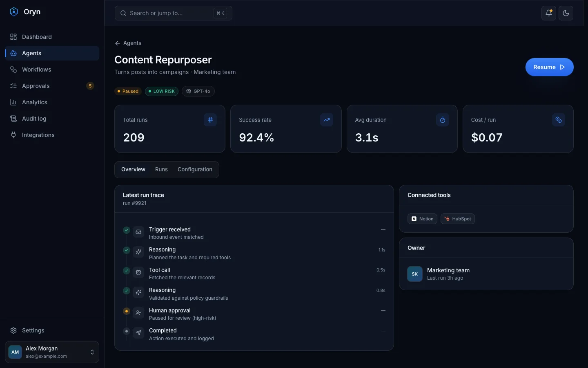Viewport: 588px width, 368px height.
Task: Go back to Agents via breadcrumb link
Action: 128,43
